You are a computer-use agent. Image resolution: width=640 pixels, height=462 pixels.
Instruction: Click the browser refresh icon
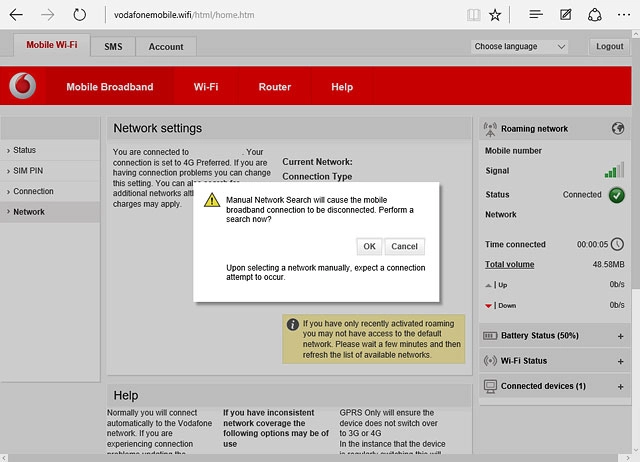coord(80,15)
